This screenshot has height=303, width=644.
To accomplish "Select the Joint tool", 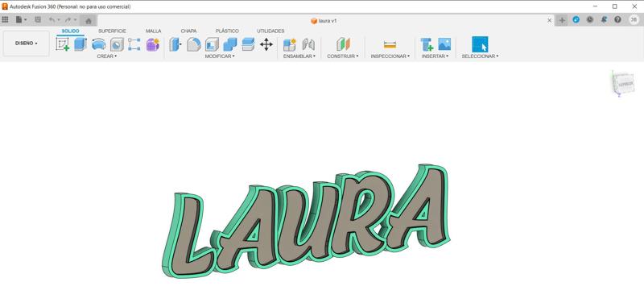I will pos(308,44).
